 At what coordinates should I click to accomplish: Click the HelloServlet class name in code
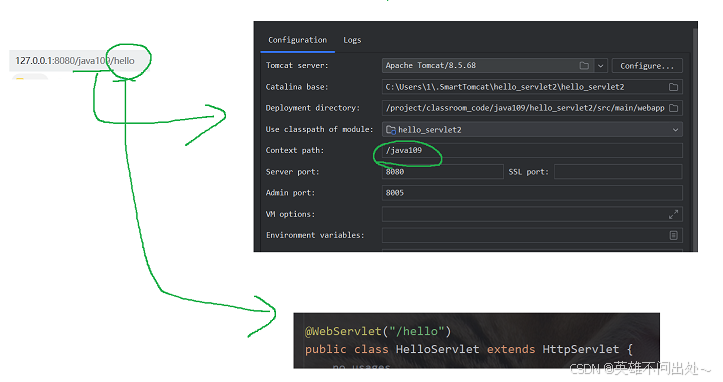[x=437, y=349]
